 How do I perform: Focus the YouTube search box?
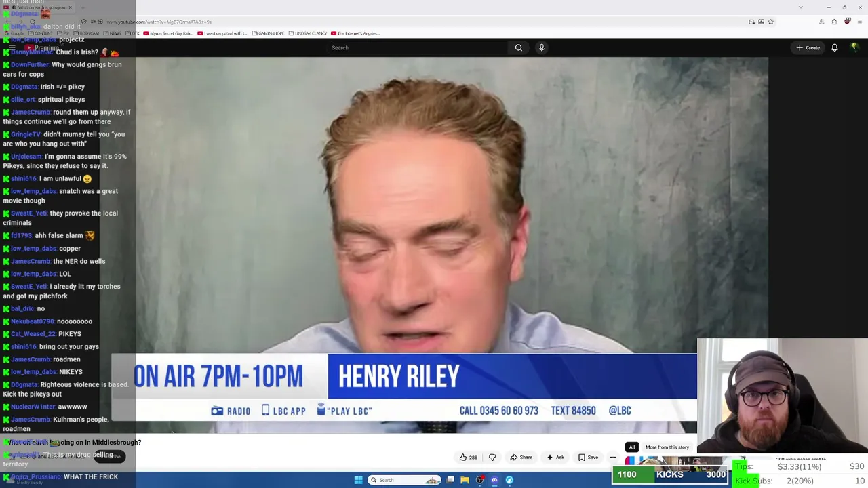point(417,47)
